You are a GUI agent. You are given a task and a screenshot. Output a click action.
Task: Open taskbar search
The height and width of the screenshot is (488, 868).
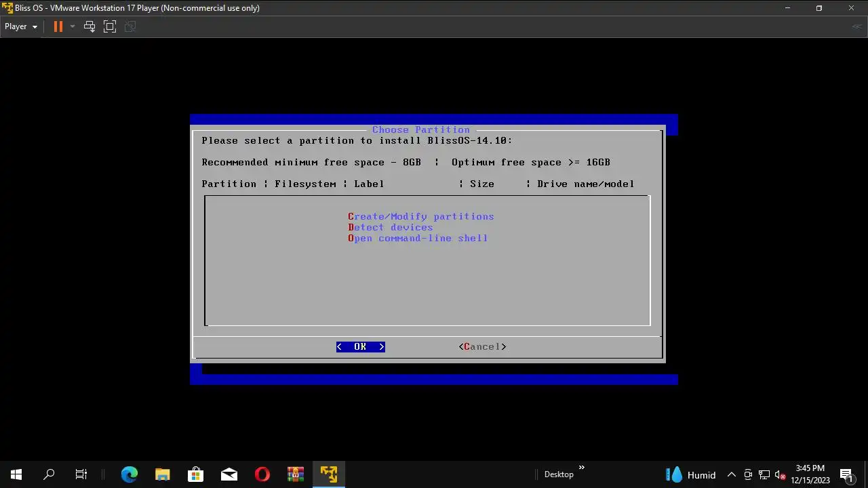click(49, 474)
